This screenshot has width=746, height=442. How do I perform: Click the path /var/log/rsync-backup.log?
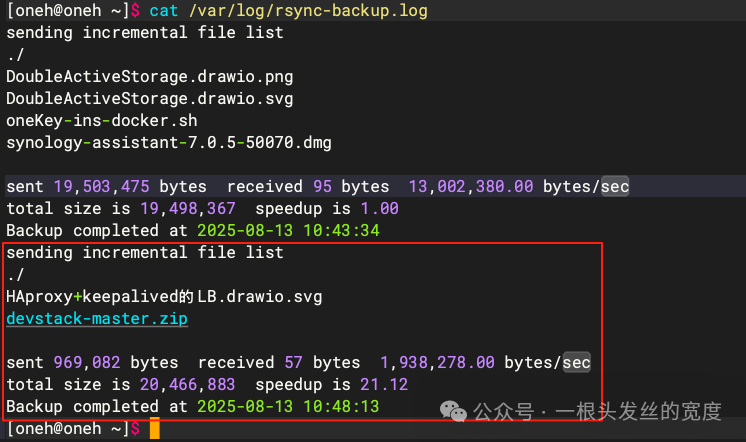(x=308, y=10)
